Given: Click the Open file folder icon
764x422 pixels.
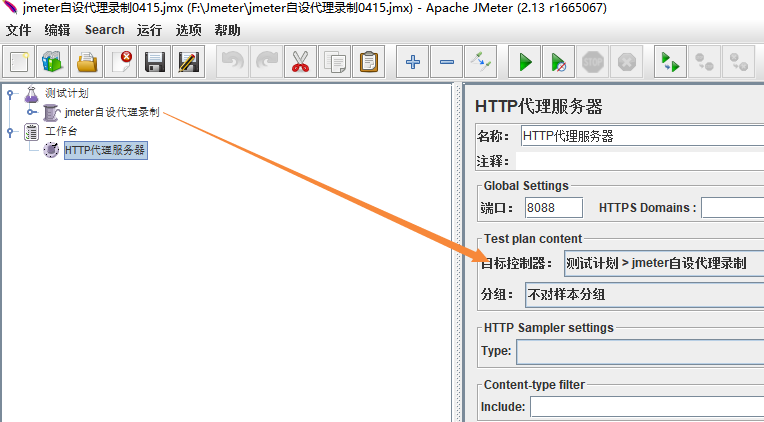Looking at the screenshot, I should tap(86, 62).
